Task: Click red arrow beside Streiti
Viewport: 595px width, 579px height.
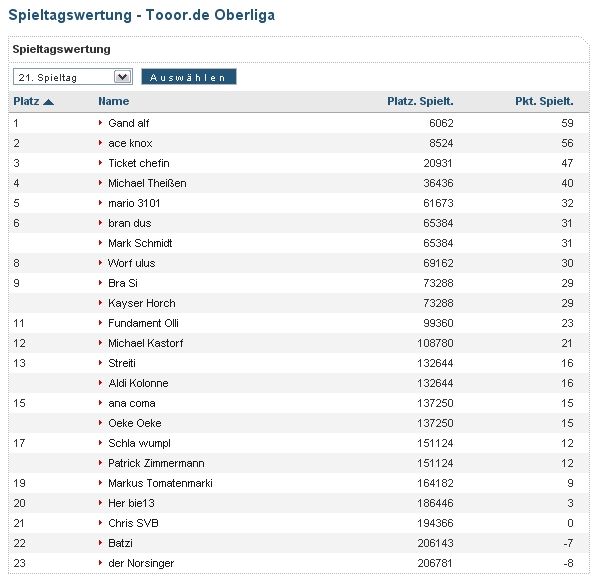Action: (x=100, y=363)
